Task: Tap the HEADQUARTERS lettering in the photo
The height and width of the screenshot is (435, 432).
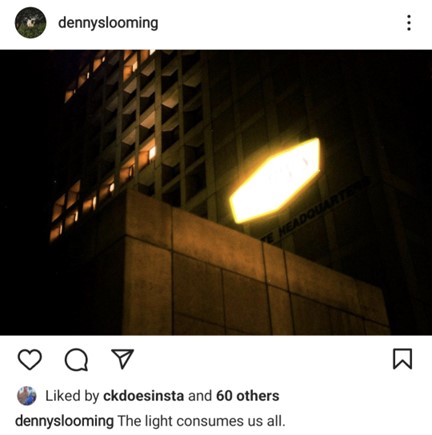Action: 316,212
